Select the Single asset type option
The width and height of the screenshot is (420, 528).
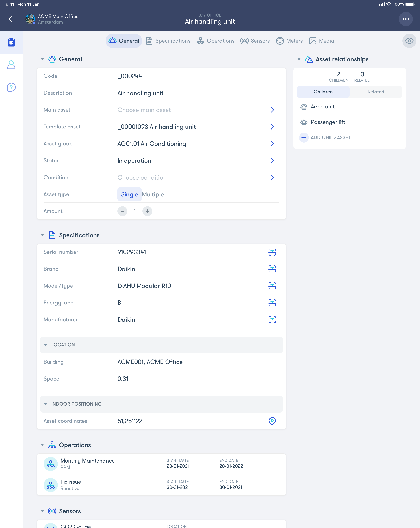tap(129, 194)
